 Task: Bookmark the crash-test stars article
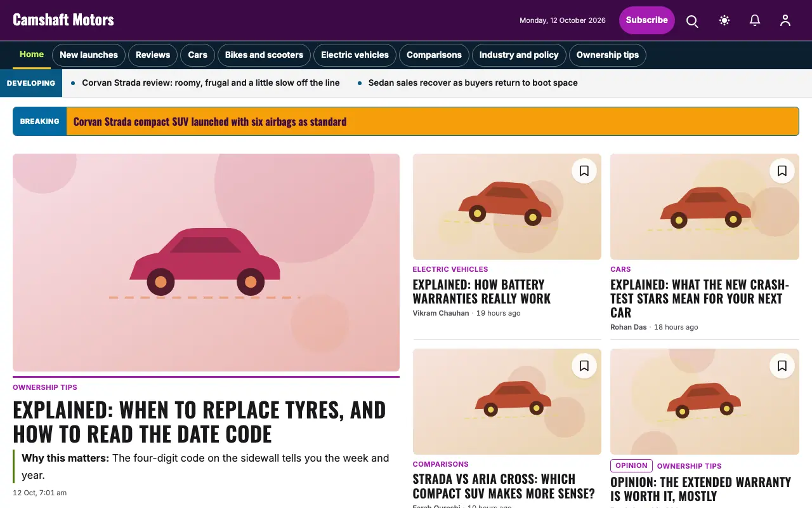point(782,171)
